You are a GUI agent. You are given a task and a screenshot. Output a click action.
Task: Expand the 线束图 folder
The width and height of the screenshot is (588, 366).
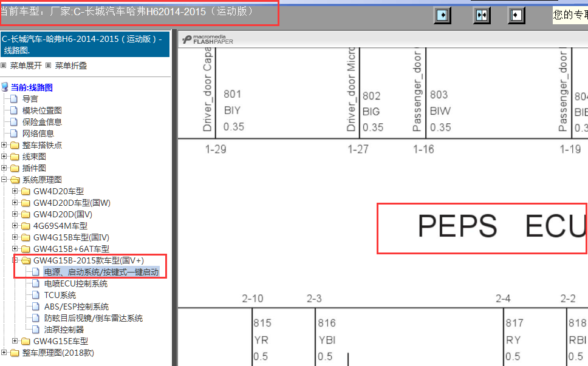click(x=4, y=157)
